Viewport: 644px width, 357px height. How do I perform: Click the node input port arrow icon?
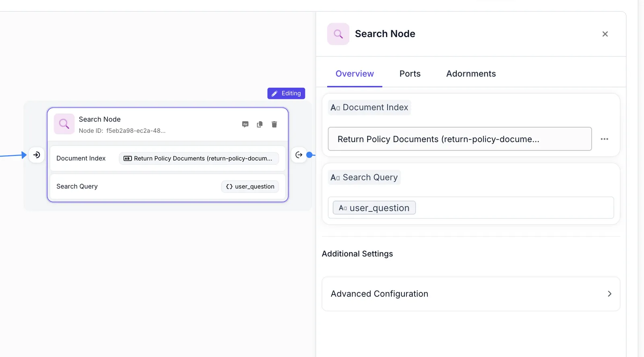pos(37,155)
